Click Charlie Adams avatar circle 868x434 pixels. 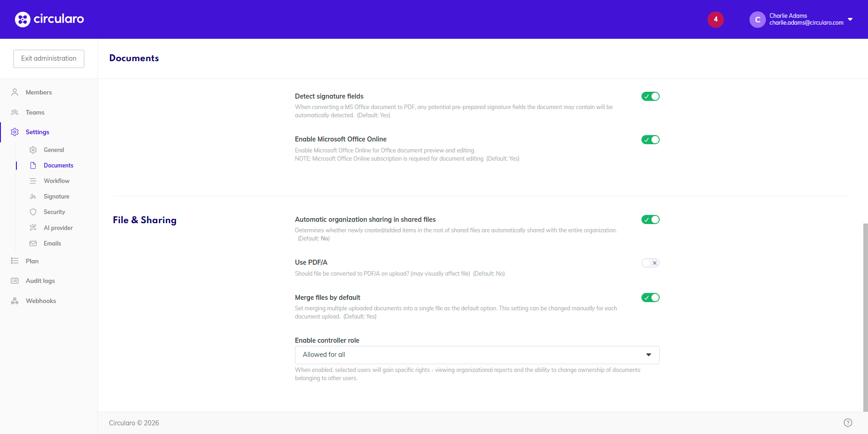pyautogui.click(x=757, y=20)
